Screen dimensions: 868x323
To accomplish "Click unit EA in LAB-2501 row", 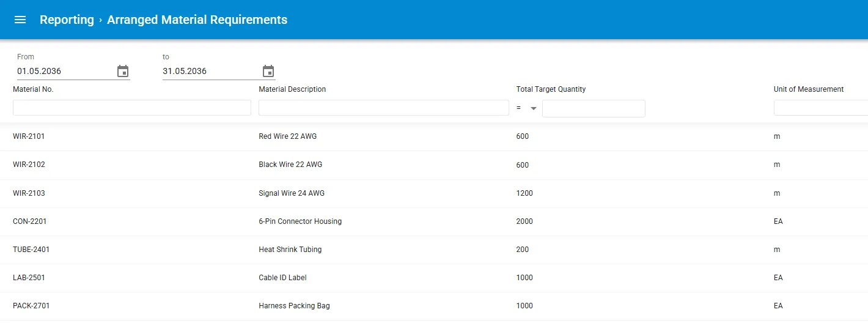I will [778, 278].
